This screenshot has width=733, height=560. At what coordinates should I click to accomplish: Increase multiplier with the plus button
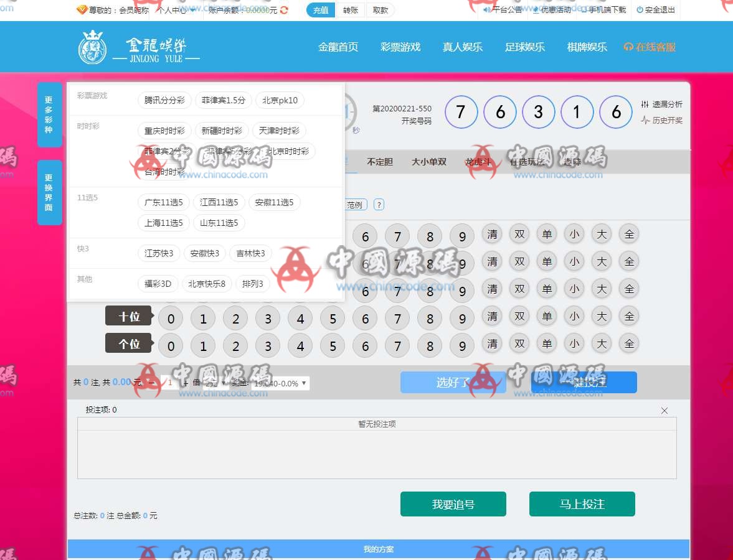(x=186, y=383)
